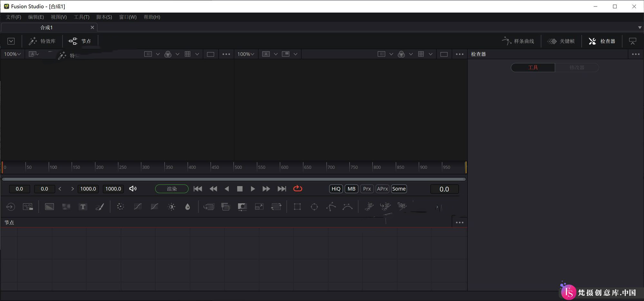Add a Polygon mask

331,207
